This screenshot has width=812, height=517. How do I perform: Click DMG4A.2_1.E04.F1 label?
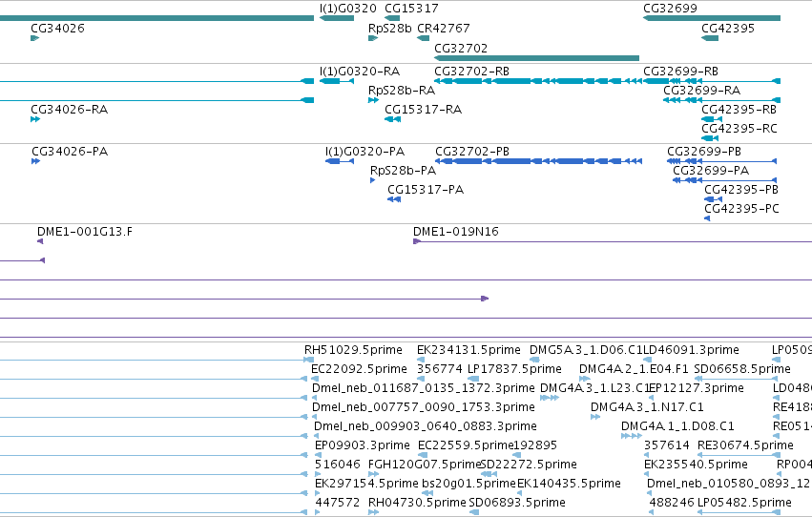point(634,369)
